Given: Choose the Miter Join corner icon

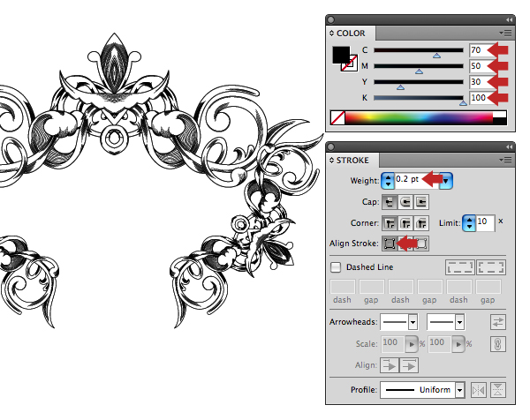Looking at the screenshot, I should pos(390,223).
